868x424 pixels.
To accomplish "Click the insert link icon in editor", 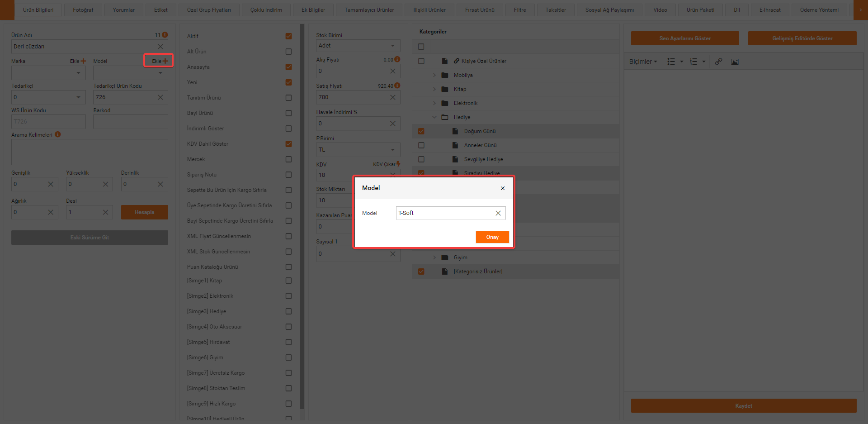I will click(x=718, y=62).
